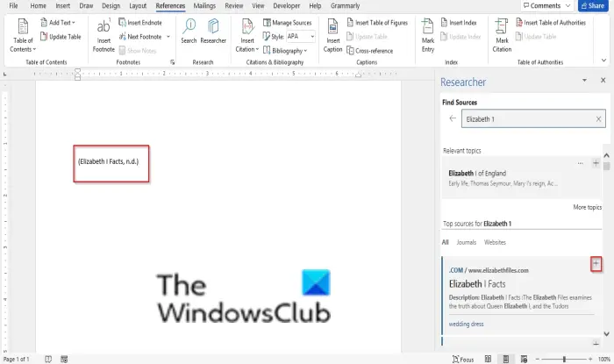614x364 pixels.
Task: Add Elizabeth I Facts source citation
Action: (596, 264)
